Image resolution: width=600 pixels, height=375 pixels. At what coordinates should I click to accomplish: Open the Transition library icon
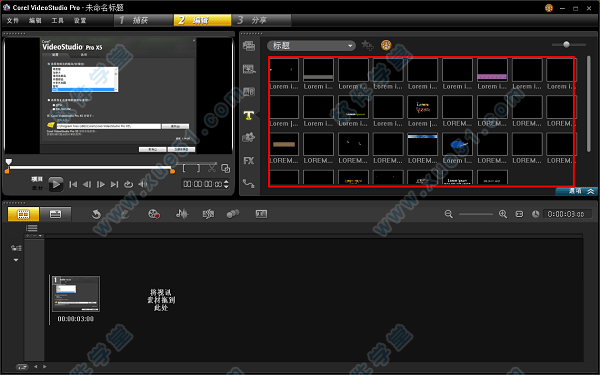point(249,92)
